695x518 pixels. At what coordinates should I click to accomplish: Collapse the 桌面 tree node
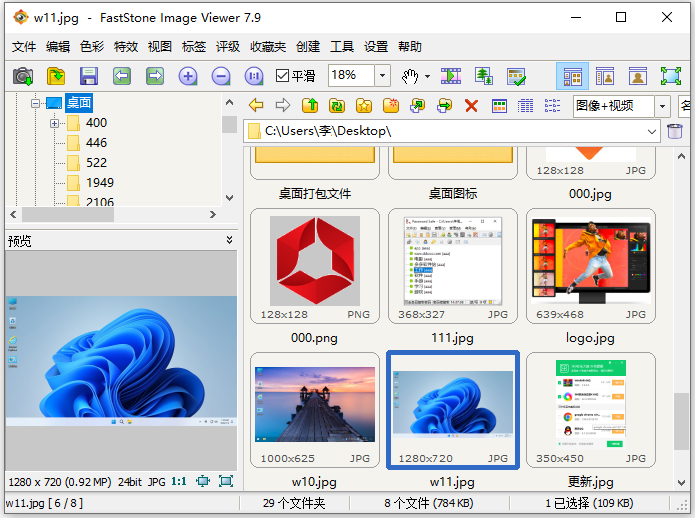[35, 103]
